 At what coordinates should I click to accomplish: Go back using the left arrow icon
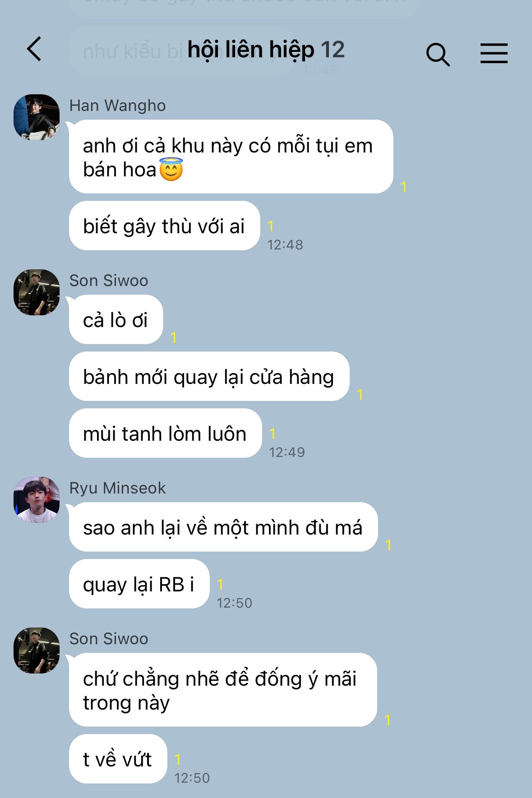click(34, 49)
